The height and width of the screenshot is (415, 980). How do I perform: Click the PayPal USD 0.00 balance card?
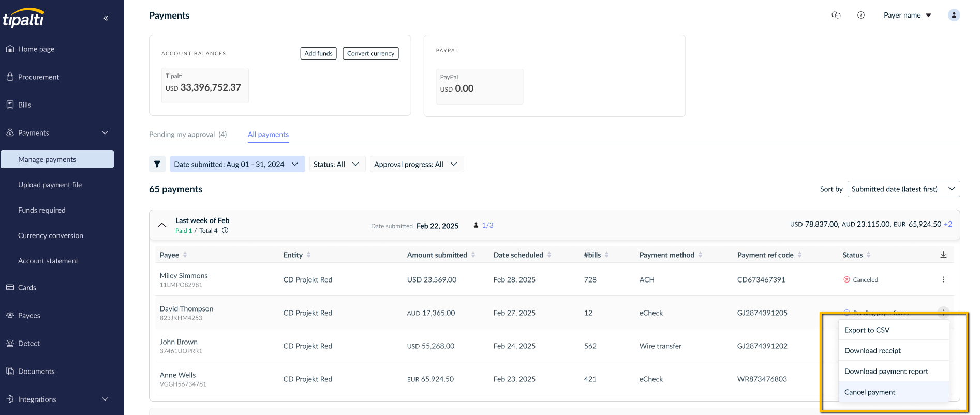479,86
